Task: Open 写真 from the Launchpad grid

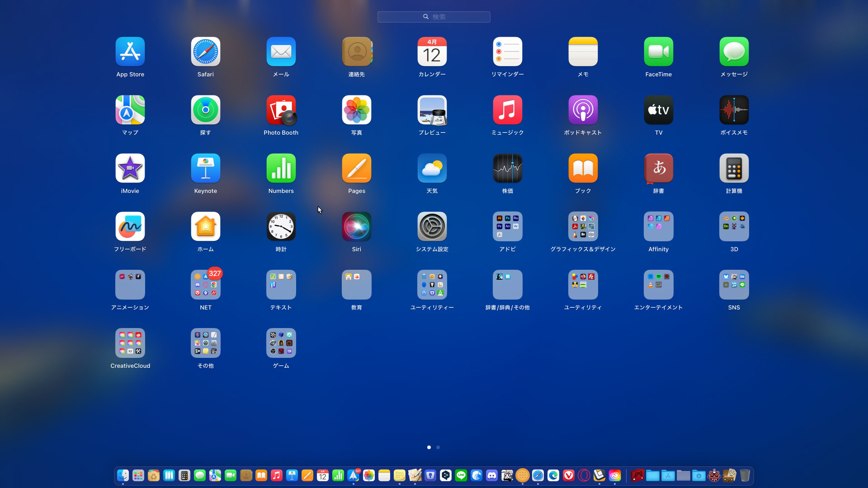Action: [x=357, y=110]
